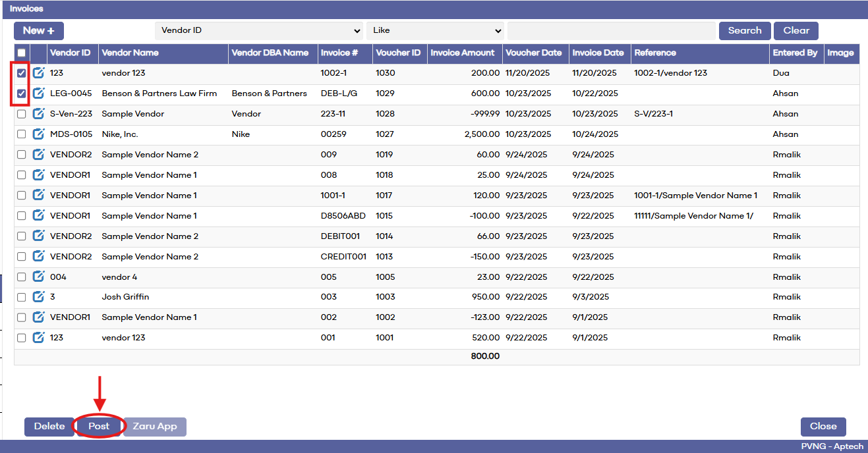This screenshot has height=453, width=868.
Task: Open edit icon for voucher 1014
Action: click(39, 236)
